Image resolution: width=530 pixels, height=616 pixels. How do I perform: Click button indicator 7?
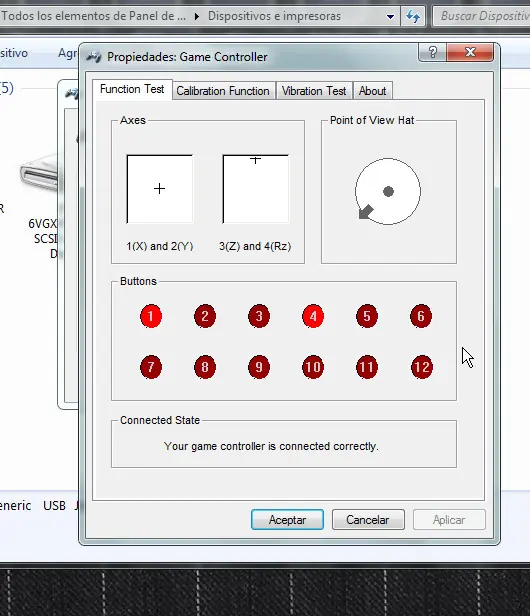click(151, 367)
